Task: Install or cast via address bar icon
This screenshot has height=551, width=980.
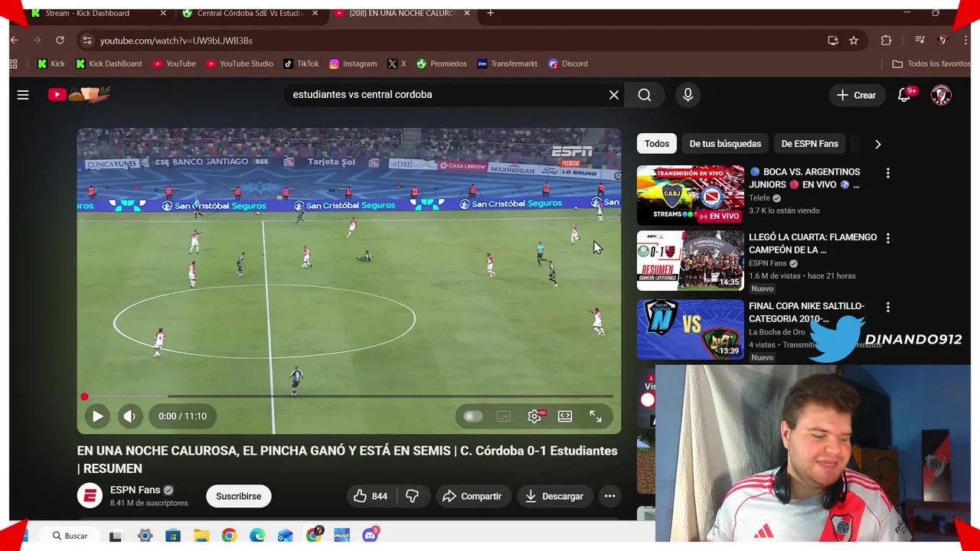Action: pos(833,41)
